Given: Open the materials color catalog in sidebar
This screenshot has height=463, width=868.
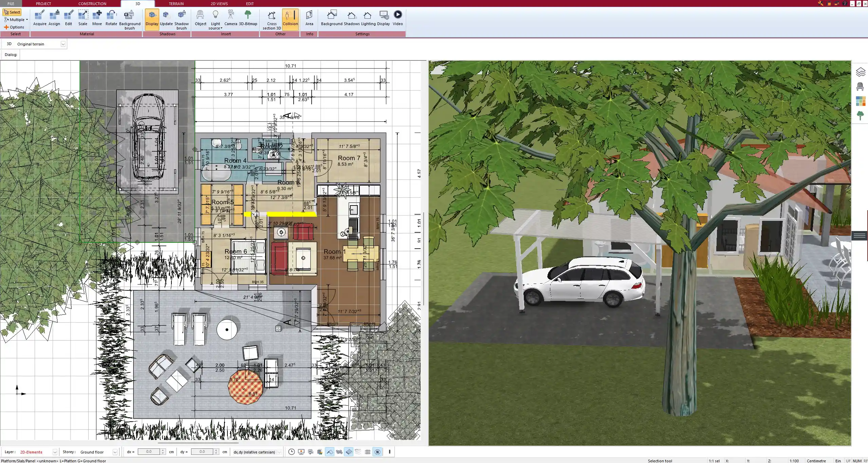Looking at the screenshot, I should pos(860,101).
